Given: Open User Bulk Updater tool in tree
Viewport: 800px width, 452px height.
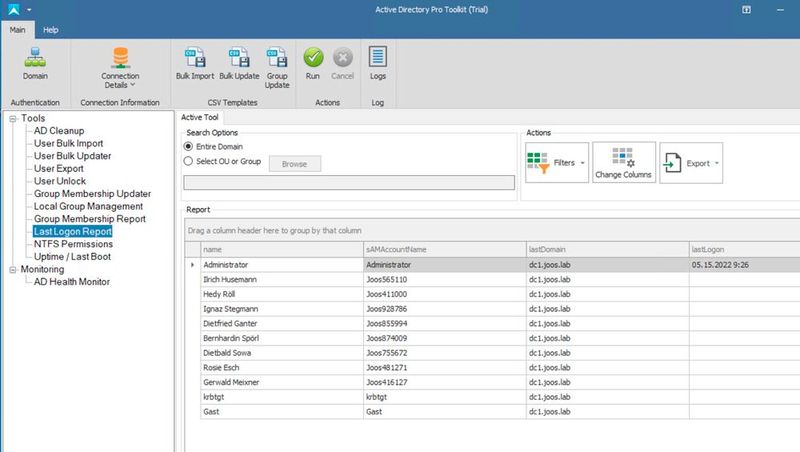Looking at the screenshot, I should click(72, 156).
